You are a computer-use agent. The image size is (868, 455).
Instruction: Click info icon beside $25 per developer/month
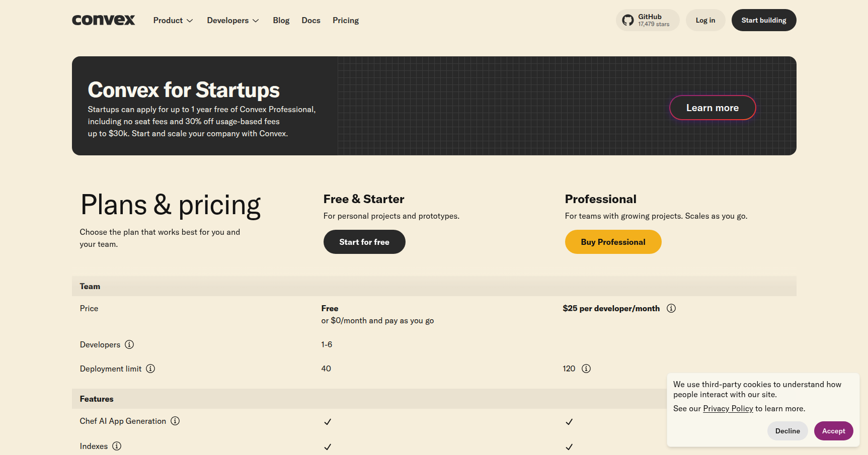pyautogui.click(x=671, y=308)
